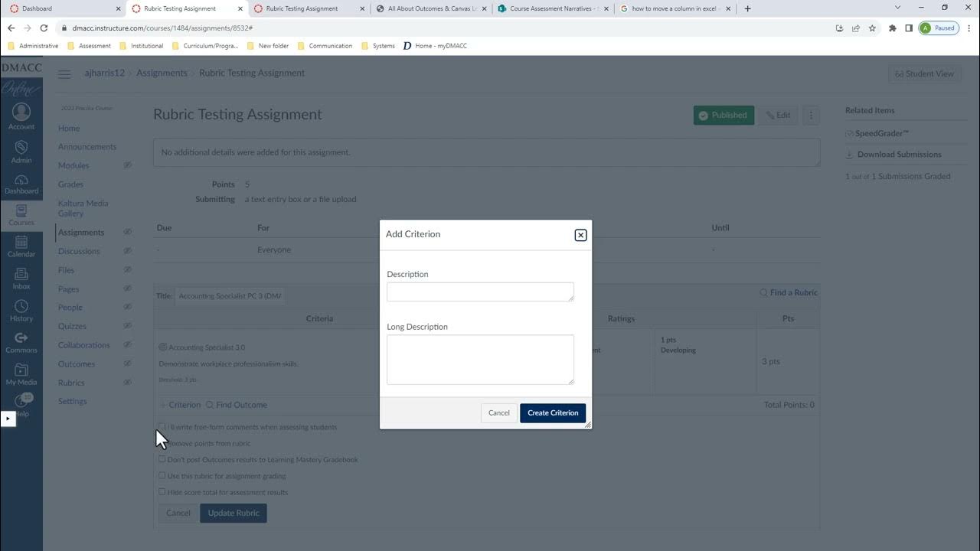Bookmark this page with star icon
This screenshot has width=980, height=551.
click(872, 28)
